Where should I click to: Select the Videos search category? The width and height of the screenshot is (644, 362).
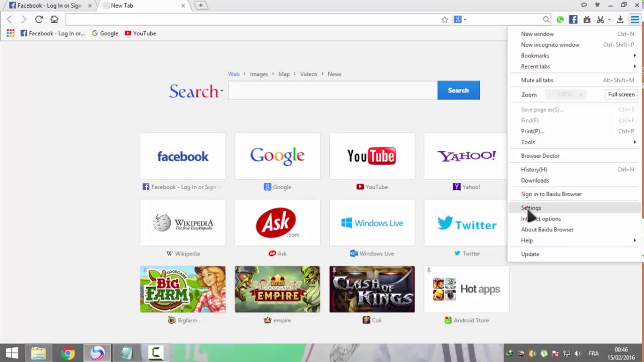tap(309, 74)
